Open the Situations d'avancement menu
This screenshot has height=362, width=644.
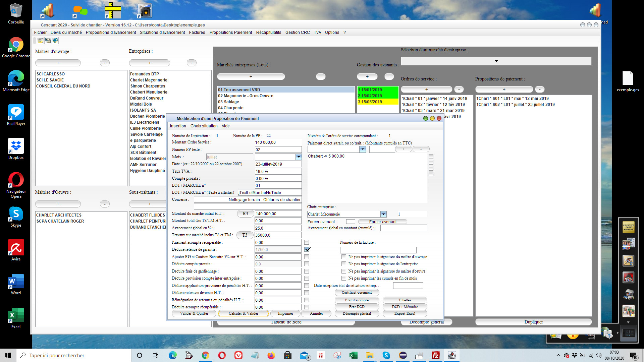click(x=162, y=33)
